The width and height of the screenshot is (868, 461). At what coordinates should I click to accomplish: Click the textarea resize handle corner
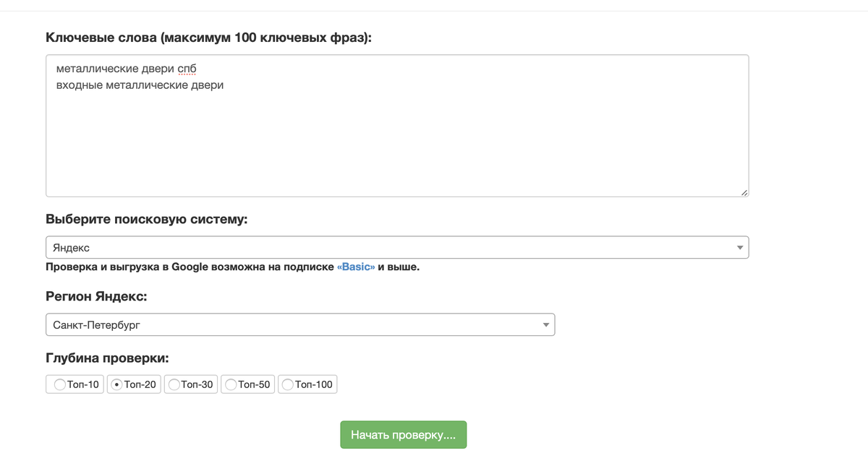(744, 192)
